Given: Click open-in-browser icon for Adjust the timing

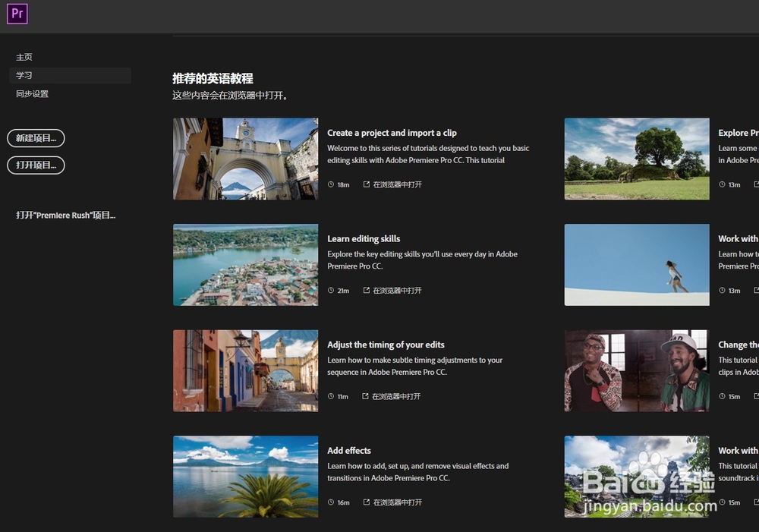Looking at the screenshot, I should click(x=366, y=396).
